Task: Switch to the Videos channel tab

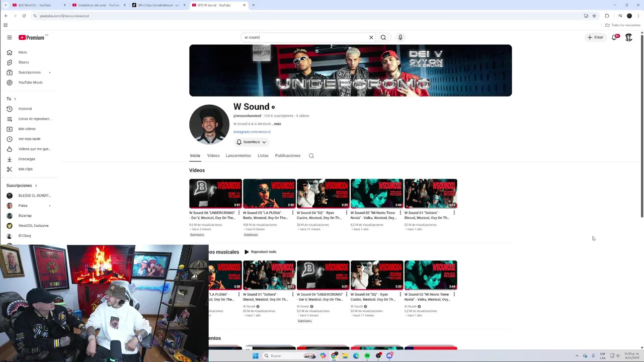Action: click(213, 156)
